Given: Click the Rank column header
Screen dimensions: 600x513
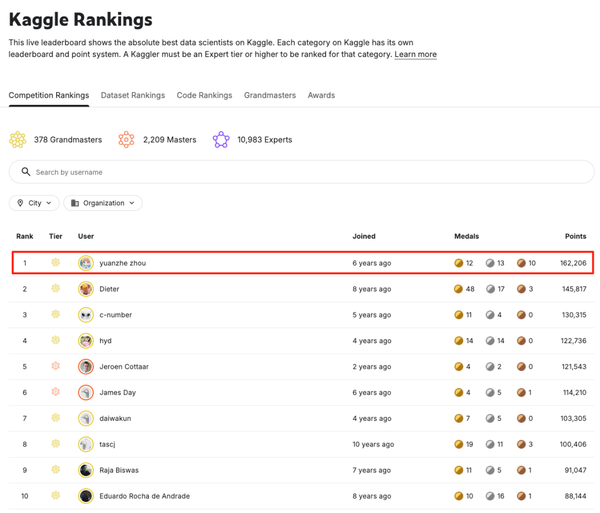Looking at the screenshot, I should tap(24, 236).
